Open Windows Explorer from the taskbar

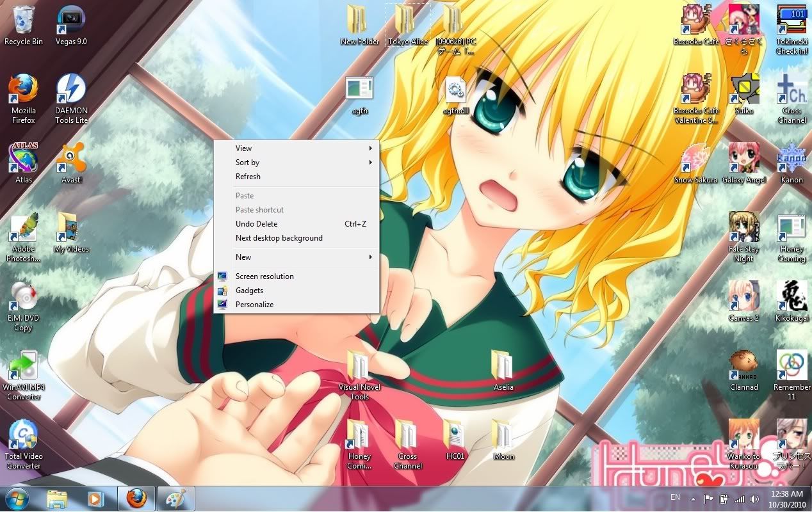click(57, 499)
